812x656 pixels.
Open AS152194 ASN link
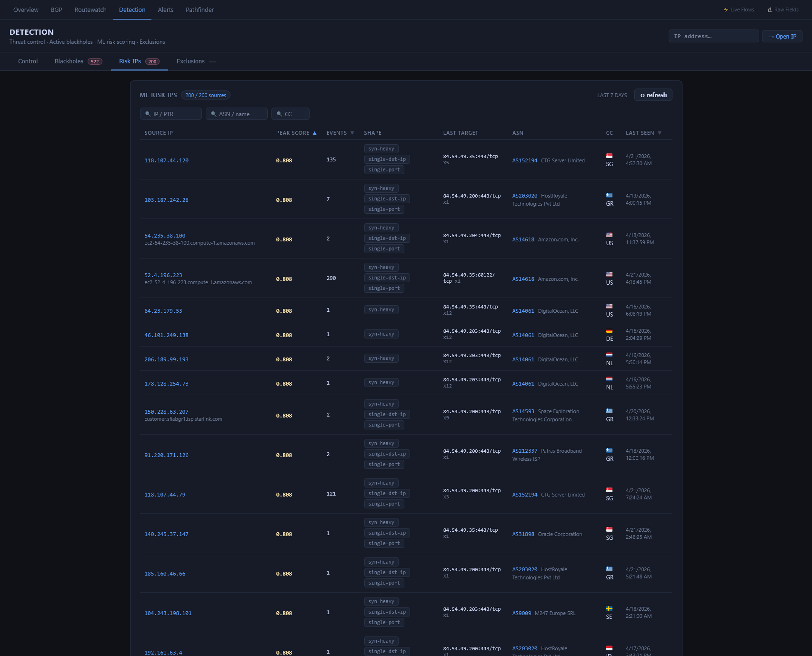[524, 161]
